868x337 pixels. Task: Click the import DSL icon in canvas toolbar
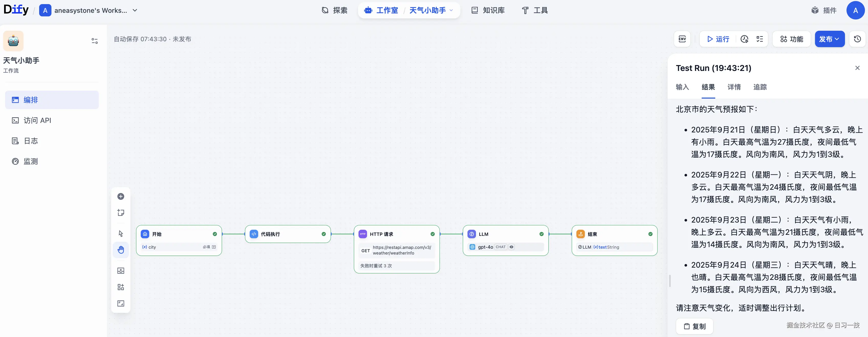pyautogui.click(x=121, y=270)
